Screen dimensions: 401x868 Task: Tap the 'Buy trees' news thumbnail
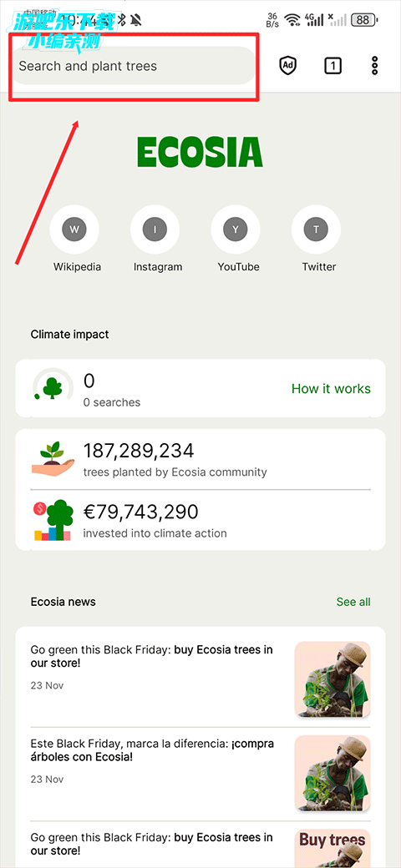(x=332, y=848)
